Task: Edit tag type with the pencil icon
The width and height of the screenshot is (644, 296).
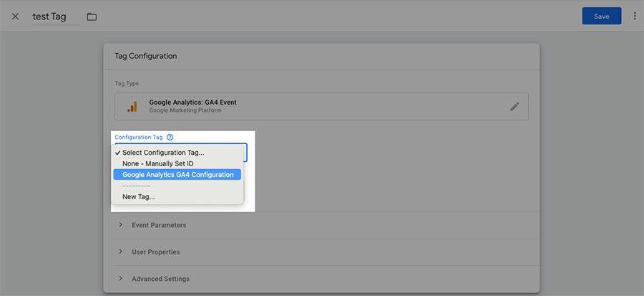Action: pyautogui.click(x=514, y=107)
